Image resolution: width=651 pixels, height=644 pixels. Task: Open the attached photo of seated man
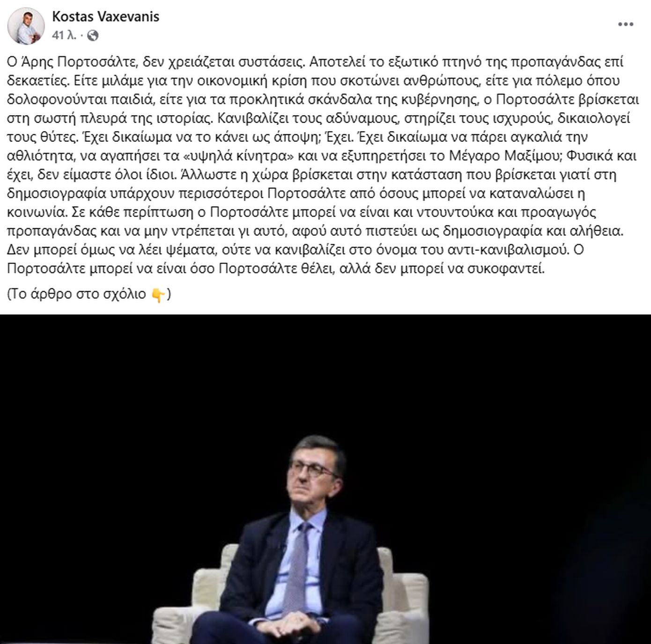click(x=325, y=479)
